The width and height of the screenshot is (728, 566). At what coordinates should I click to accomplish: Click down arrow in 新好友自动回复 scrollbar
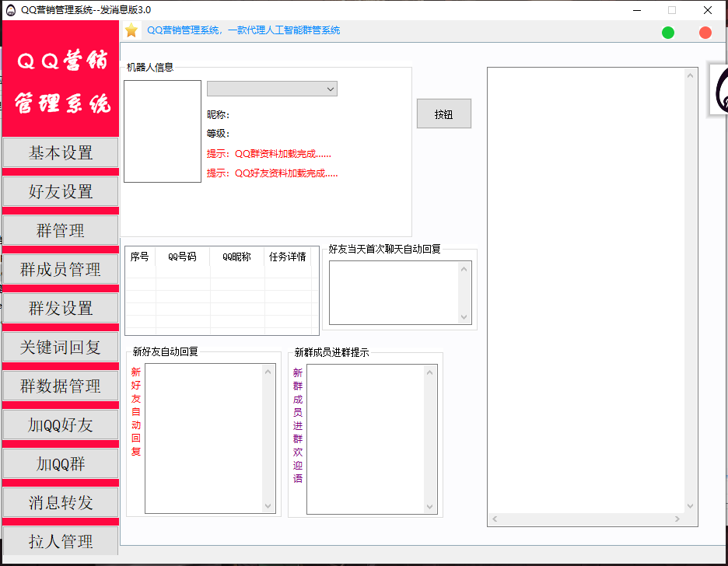point(268,505)
